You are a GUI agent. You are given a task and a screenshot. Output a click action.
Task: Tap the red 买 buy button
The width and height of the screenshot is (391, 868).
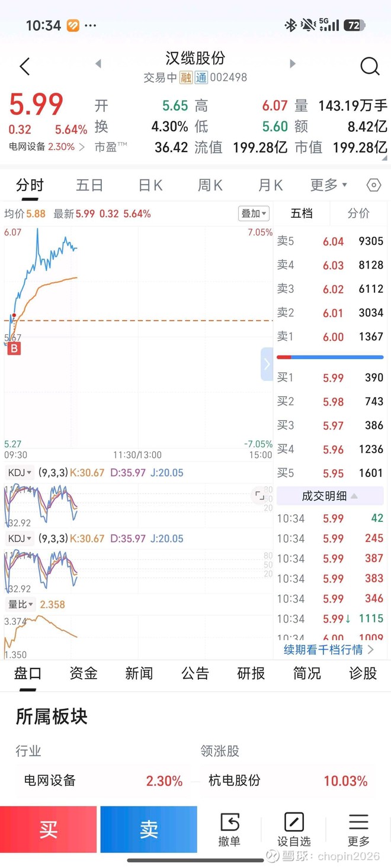point(49,828)
